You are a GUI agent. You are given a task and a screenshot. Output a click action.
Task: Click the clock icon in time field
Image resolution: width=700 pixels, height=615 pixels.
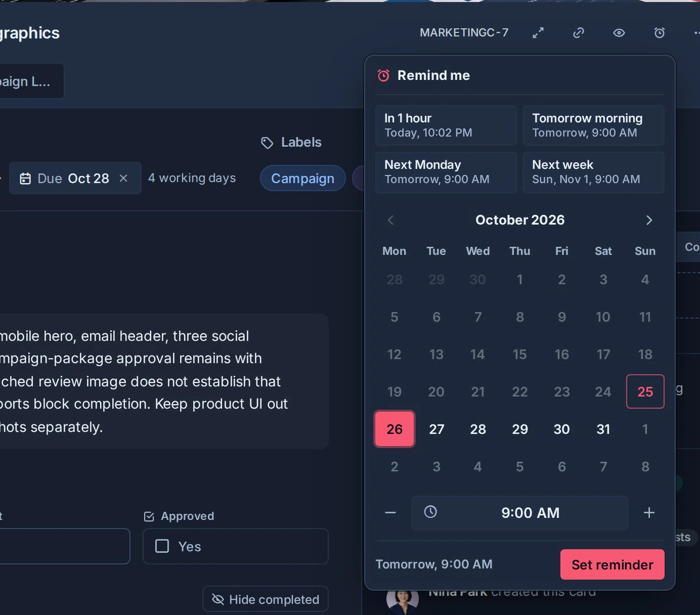pyautogui.click(x=430, y=512)
